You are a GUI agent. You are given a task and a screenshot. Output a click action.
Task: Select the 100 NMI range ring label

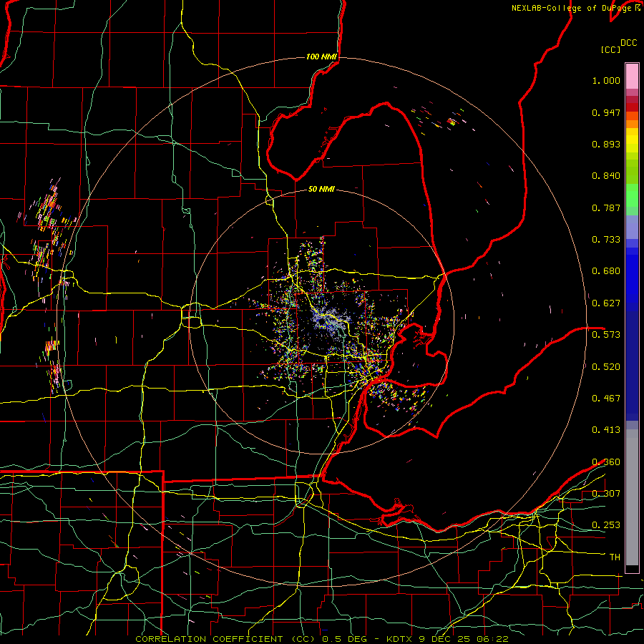(x=321, y=57)
